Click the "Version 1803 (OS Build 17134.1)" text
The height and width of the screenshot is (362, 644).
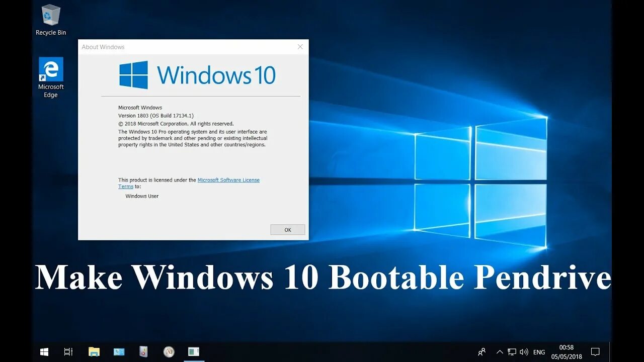pos(156,116)
